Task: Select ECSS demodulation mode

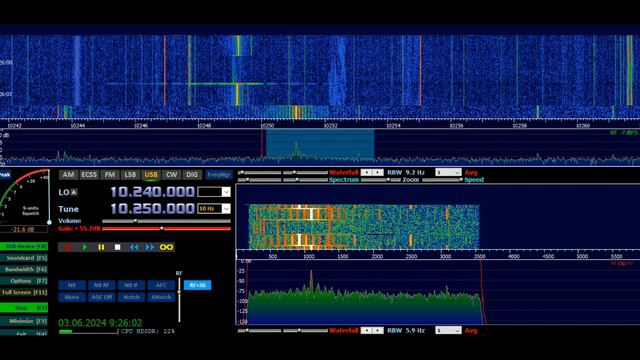Action: click(x=89, y=175)
